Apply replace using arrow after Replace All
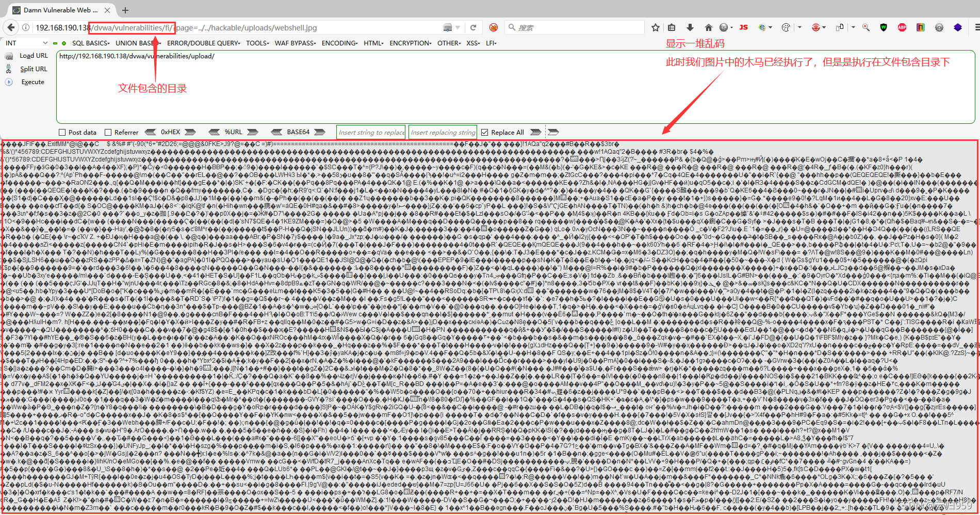The width and height of the screenshot is (980, 515). tap(535, 132)
